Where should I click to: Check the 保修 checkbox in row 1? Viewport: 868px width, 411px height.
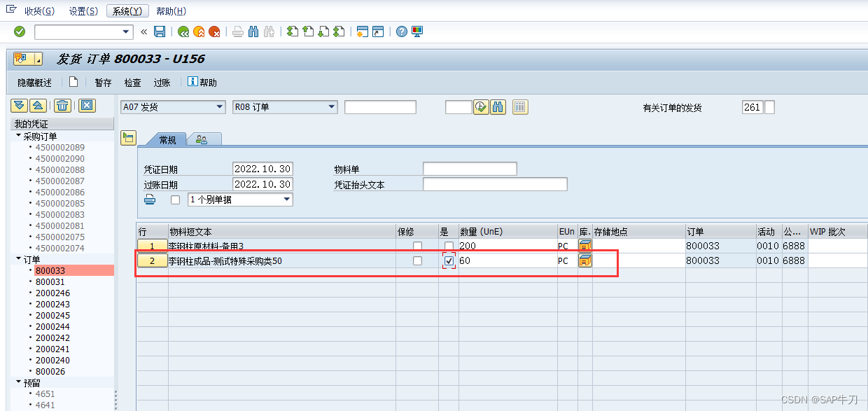[418, 246]
